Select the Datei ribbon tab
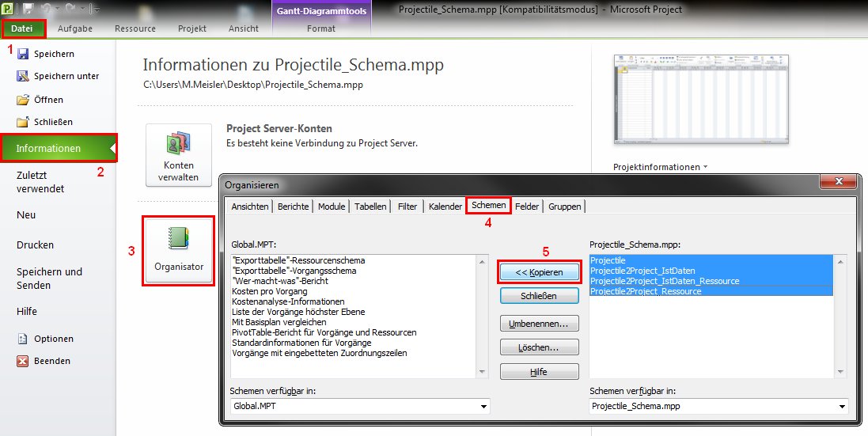The height and width of the screenshot is (436, 868). 22,28
